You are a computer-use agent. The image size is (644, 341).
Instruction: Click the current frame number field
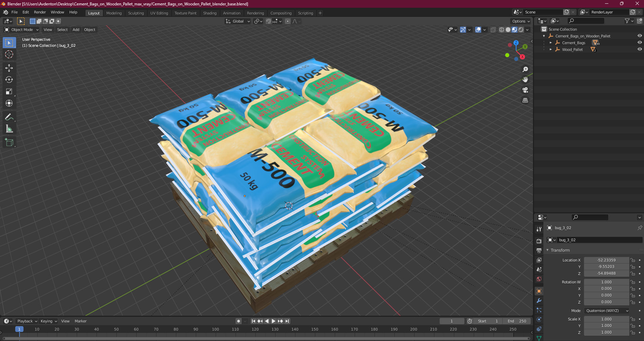(452, 321)
